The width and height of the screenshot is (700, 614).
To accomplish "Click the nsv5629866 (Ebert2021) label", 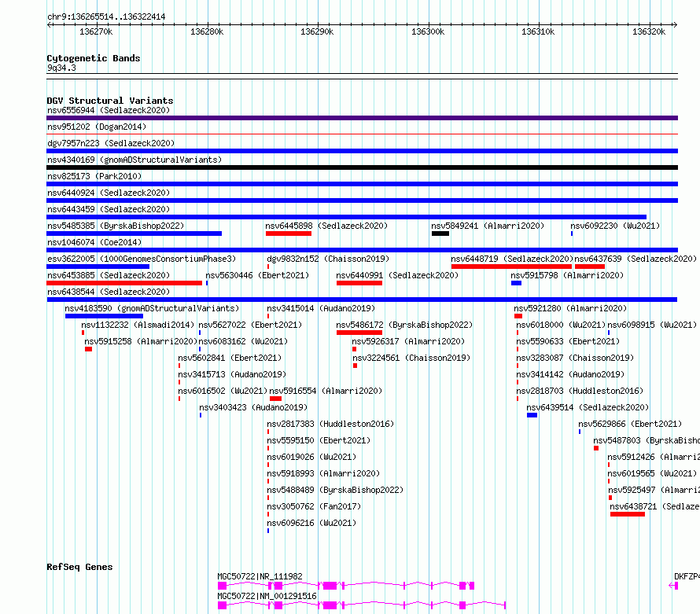I will click(630, 424).
